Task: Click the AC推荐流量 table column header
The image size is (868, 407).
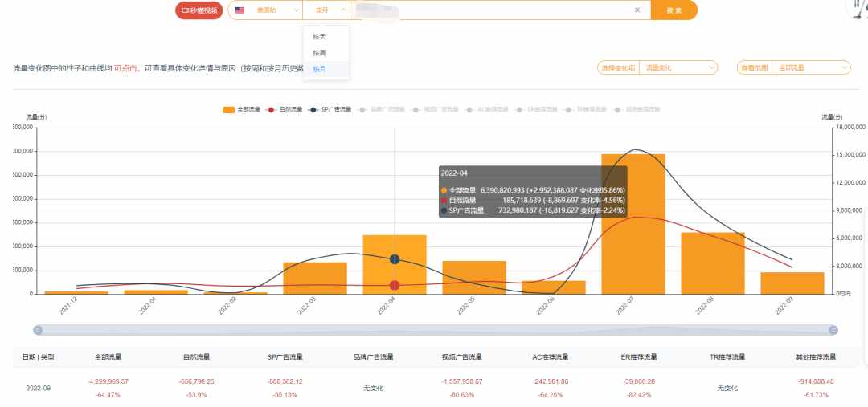Action: point(551,357)
